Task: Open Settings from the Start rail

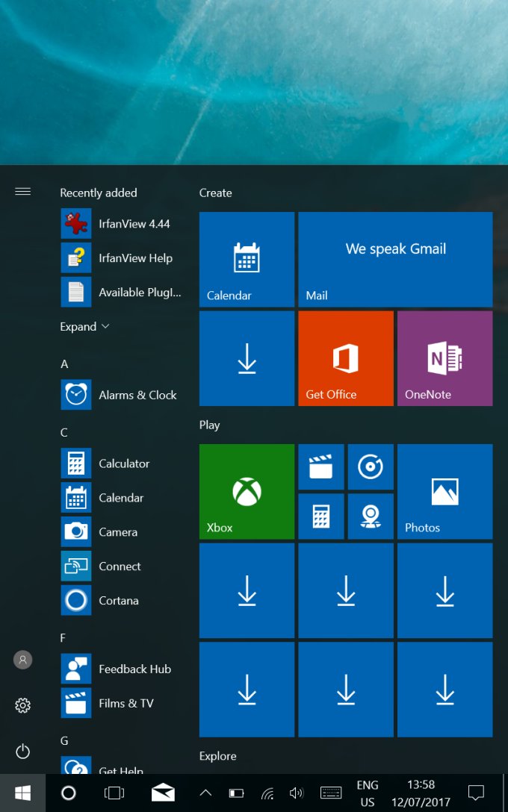Action: coord(23,705)
